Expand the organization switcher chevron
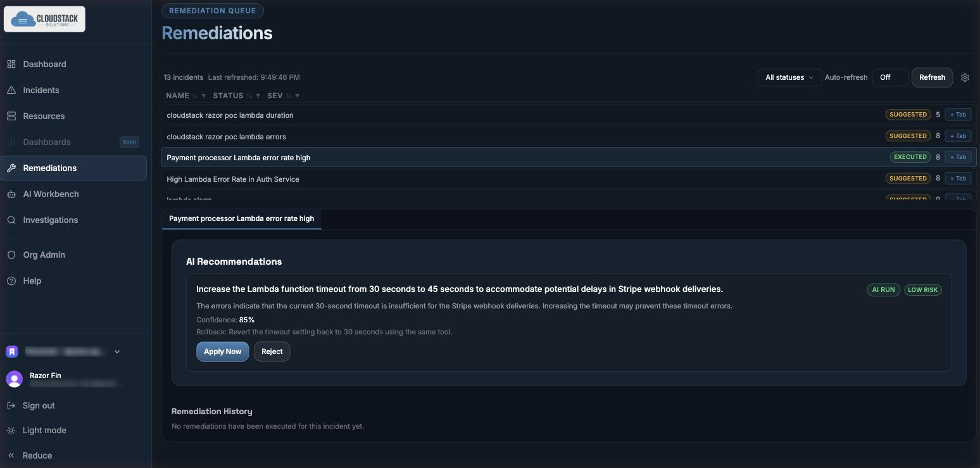This screenshot has width=980, height=468. [x=117, y=351]
